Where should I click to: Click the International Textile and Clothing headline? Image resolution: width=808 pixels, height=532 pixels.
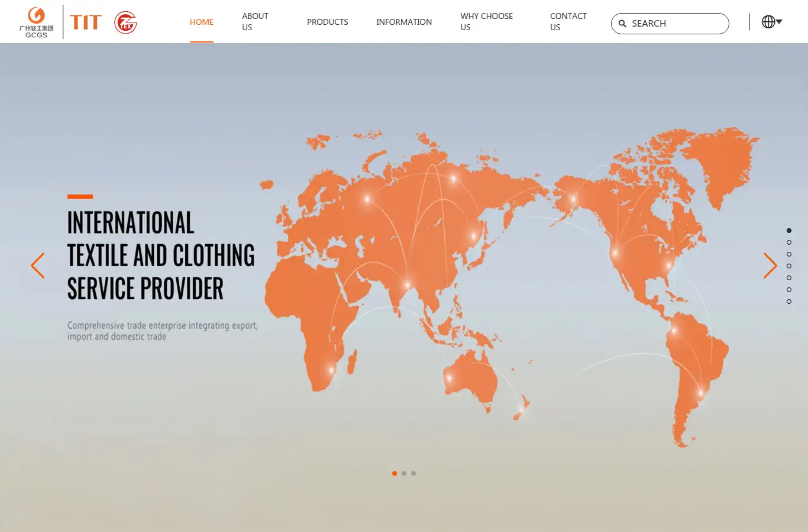tap(161, 256)
